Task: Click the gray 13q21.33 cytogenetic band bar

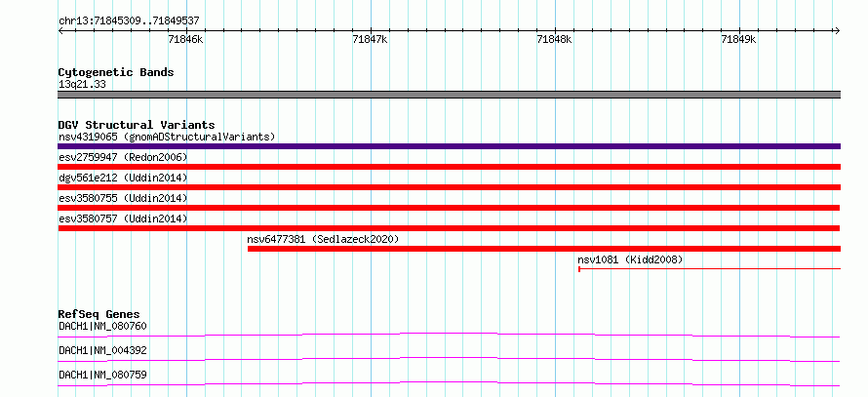Action: click(450, 95)
